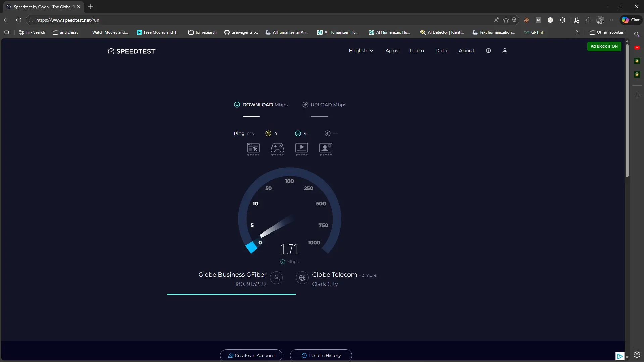
Task: Click the address bar URL field
Action: coord(262,20)
